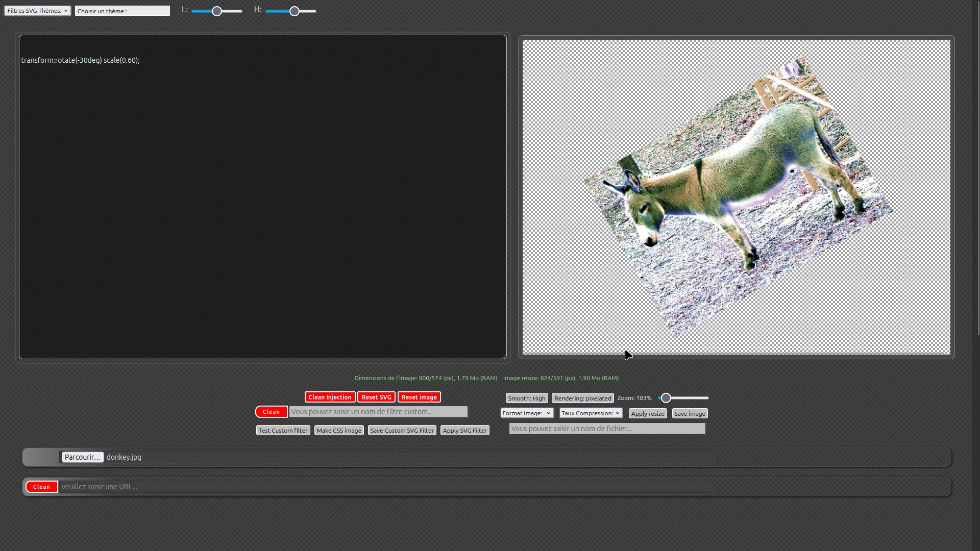Adjust the L slider handle
This screenshot has width=980, height=551.
pos(217,11)
